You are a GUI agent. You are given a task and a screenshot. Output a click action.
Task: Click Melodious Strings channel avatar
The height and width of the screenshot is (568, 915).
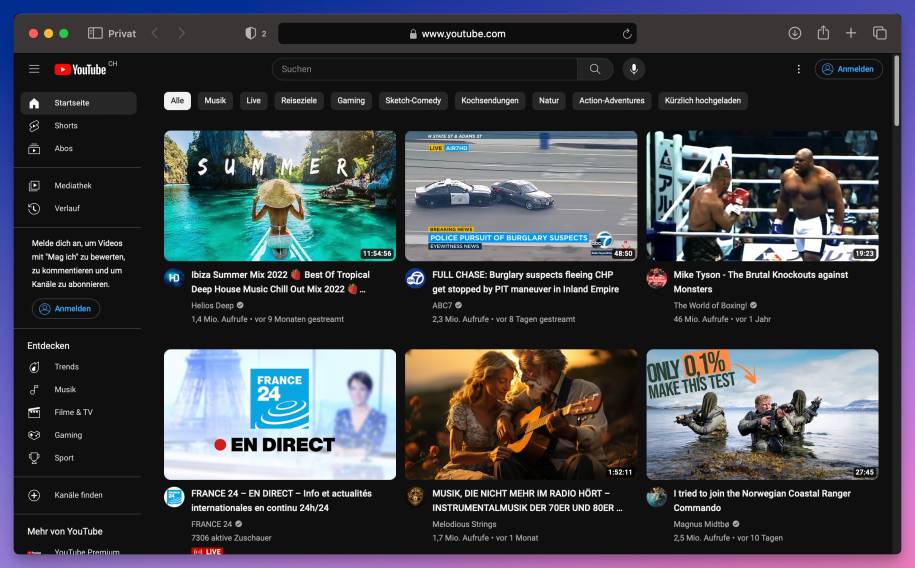point(415,497)
